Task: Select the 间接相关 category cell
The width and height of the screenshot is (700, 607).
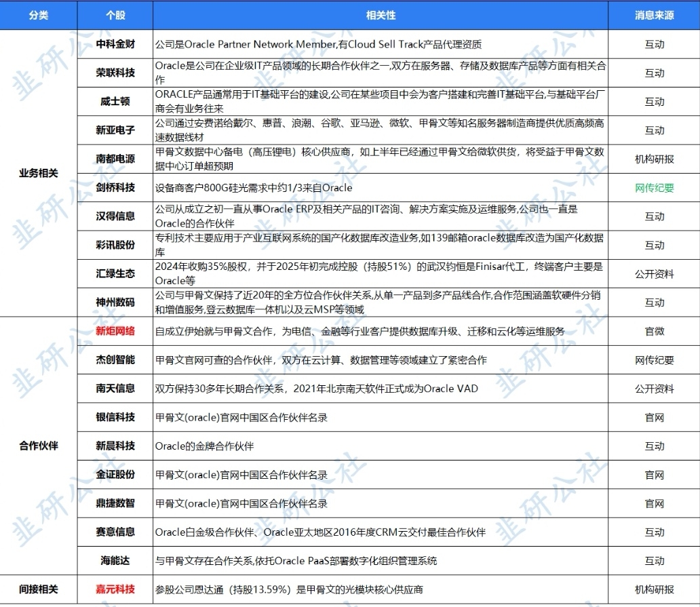Action: click(x=39, y=589)
